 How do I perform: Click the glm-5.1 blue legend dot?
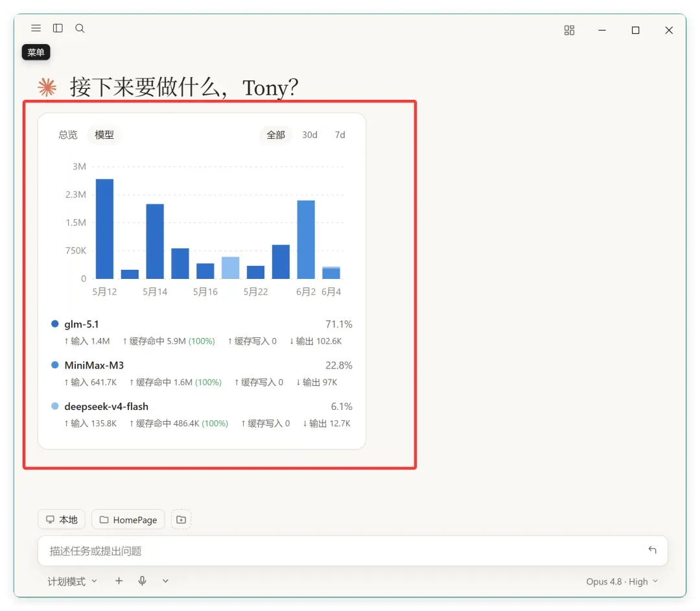[55, 324]
